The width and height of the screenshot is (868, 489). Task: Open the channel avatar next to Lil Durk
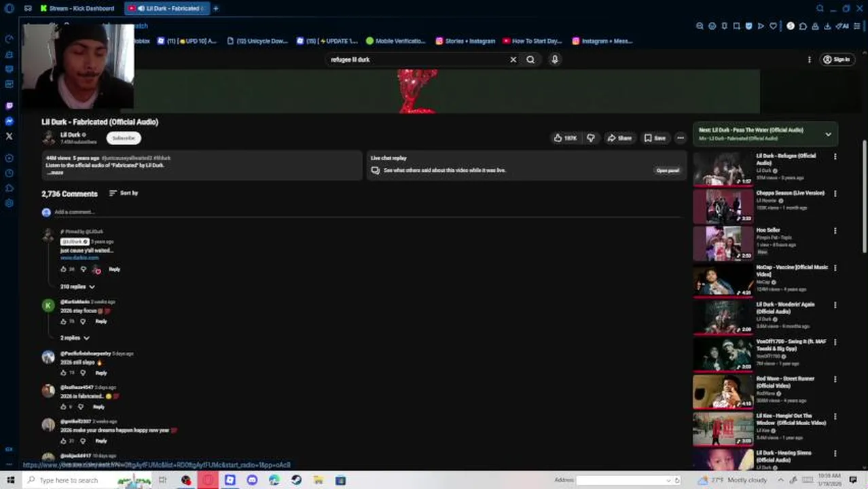(49, 138)
